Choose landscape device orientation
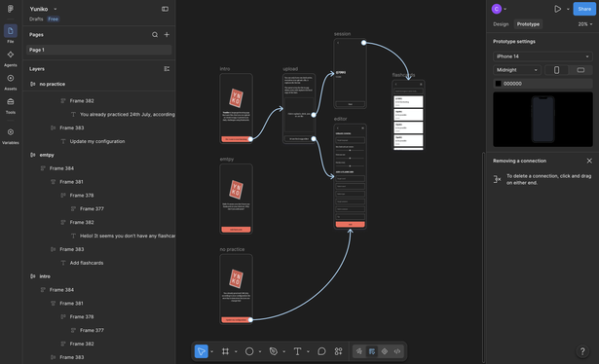The width and height of the screenshot is (599, 364). (580, 70)
